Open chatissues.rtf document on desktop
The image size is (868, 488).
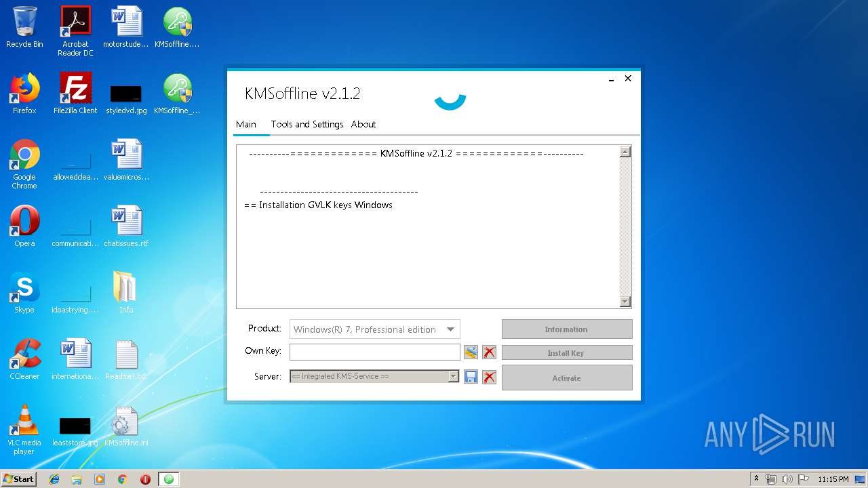(x=126, y=226)
